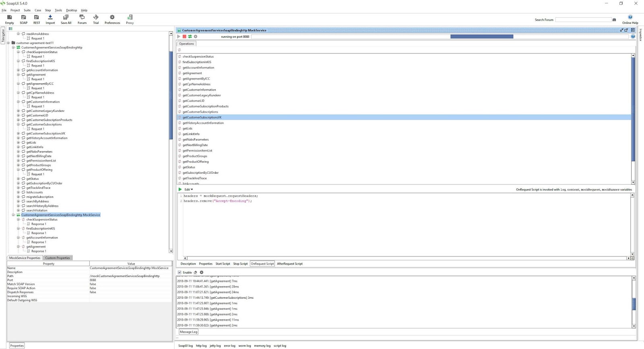Open the Forum toolbar icon

pyautogui.click(x=82, y=19)
